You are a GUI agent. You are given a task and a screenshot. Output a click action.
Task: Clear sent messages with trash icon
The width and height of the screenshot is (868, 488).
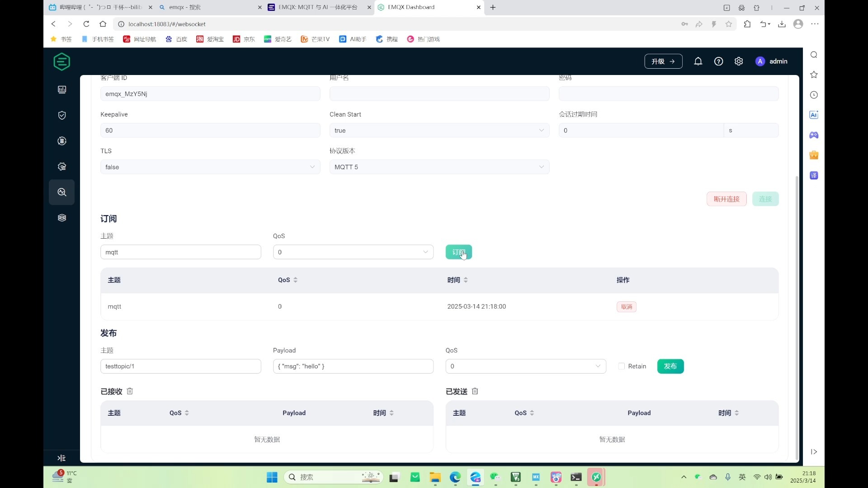[475, 391]
